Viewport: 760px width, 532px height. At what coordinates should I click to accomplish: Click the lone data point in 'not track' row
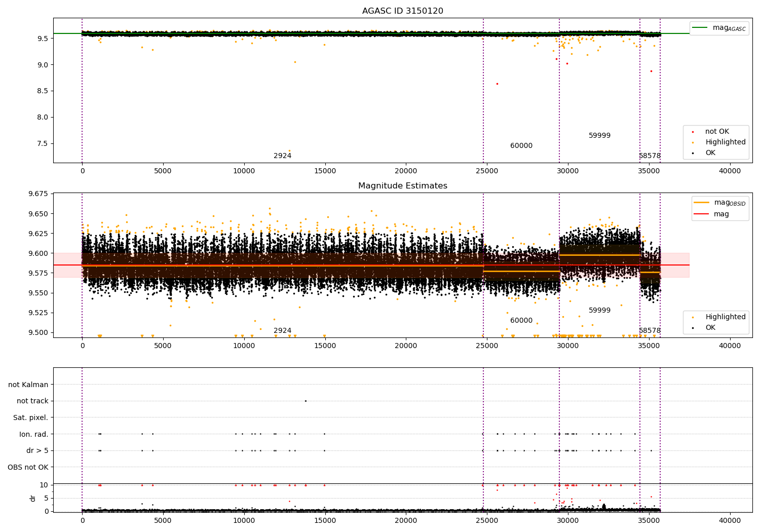306,401
